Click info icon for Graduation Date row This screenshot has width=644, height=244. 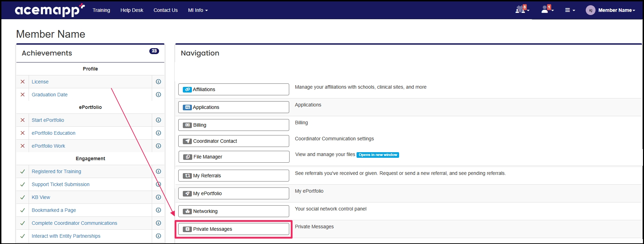click(x=158, y=95)
